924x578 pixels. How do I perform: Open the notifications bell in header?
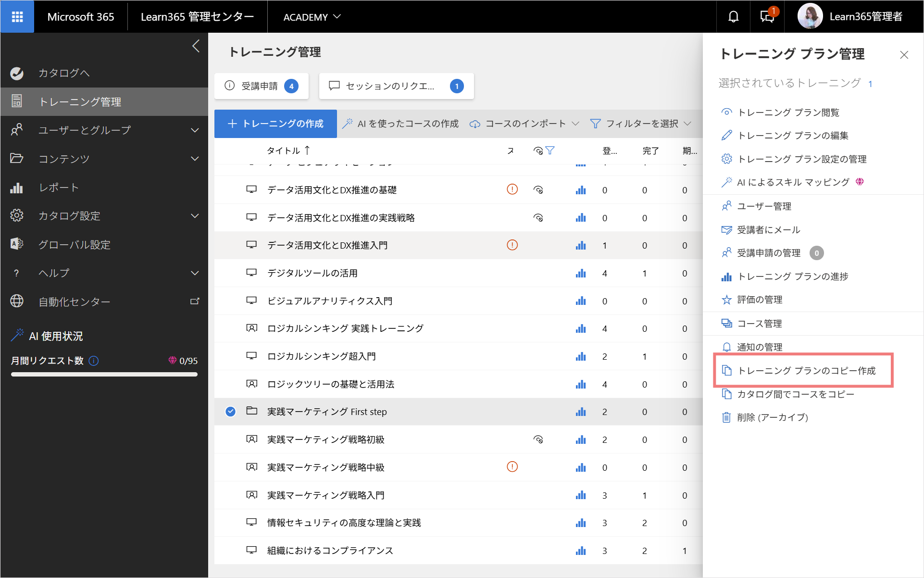coord(733,17)
